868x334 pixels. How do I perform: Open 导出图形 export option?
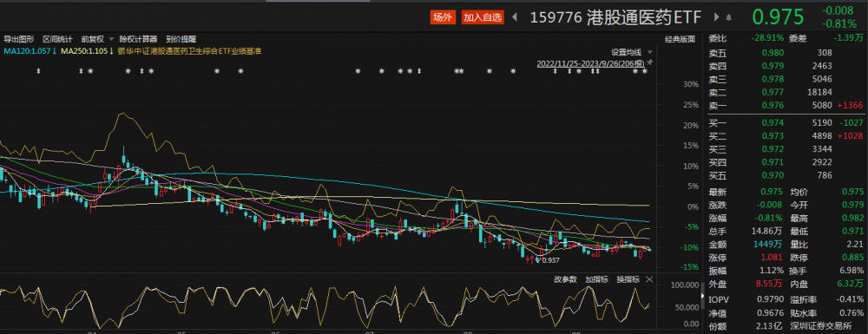19,39
